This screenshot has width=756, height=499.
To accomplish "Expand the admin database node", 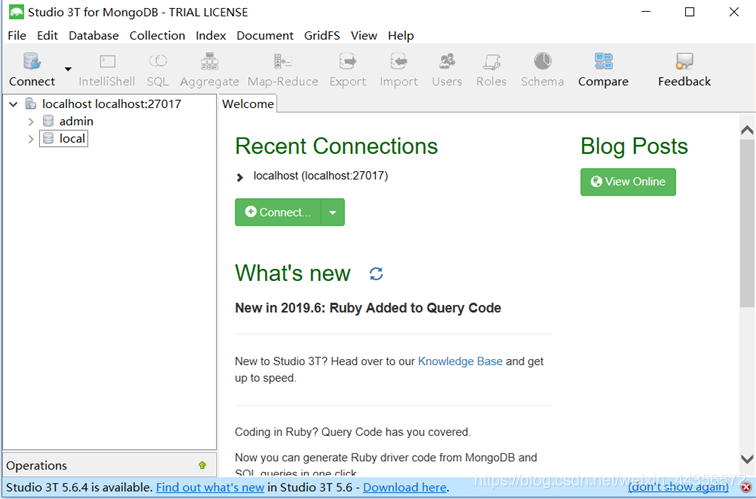I will [31, 121].
